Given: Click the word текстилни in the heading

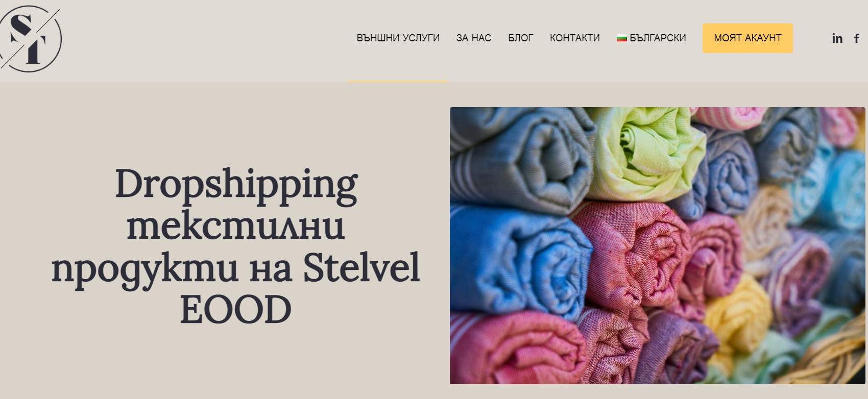Looking at the screenshot, I should (x=235, y=226).
